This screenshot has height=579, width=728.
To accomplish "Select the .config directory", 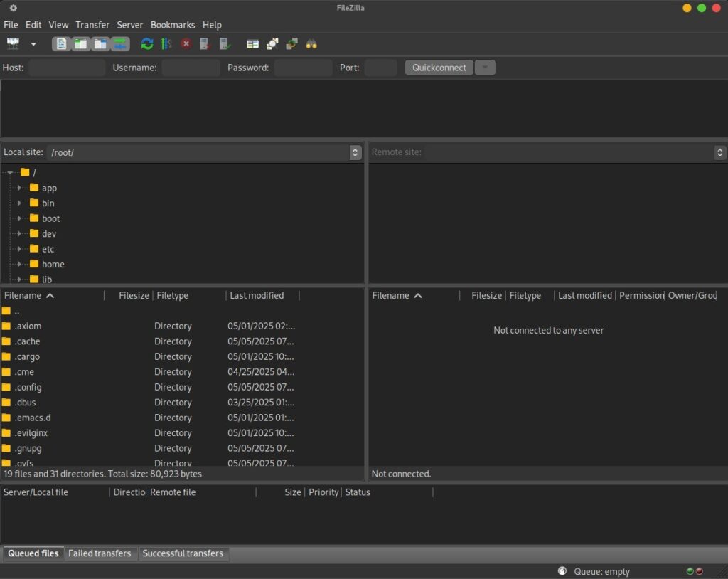I will [x=28, y=387].
